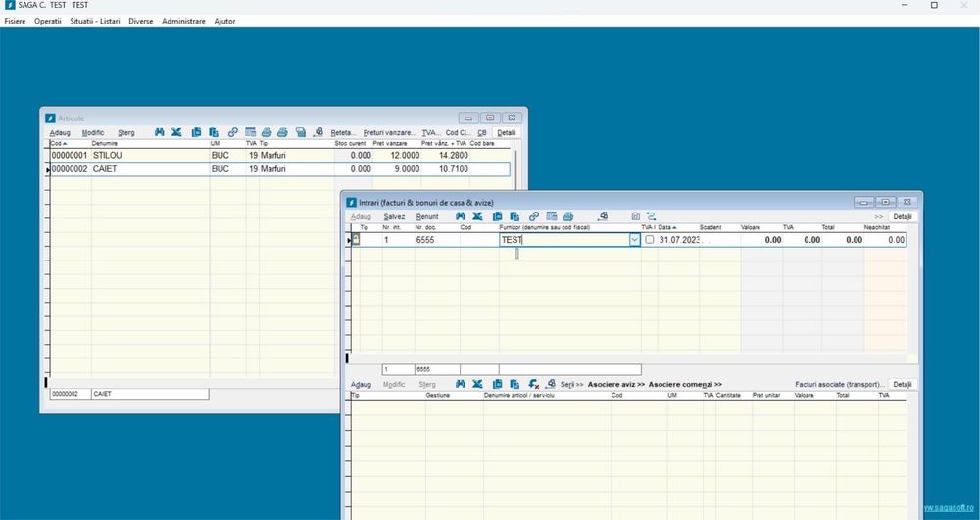Click the swap arrows icon in Intrari top toolbar

click(x=652, y=216)
